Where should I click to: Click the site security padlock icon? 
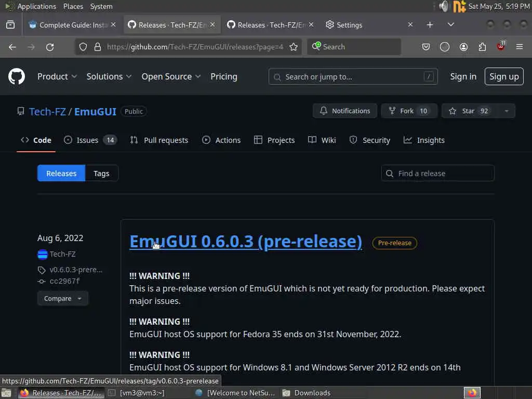click(x=98, y=47)
